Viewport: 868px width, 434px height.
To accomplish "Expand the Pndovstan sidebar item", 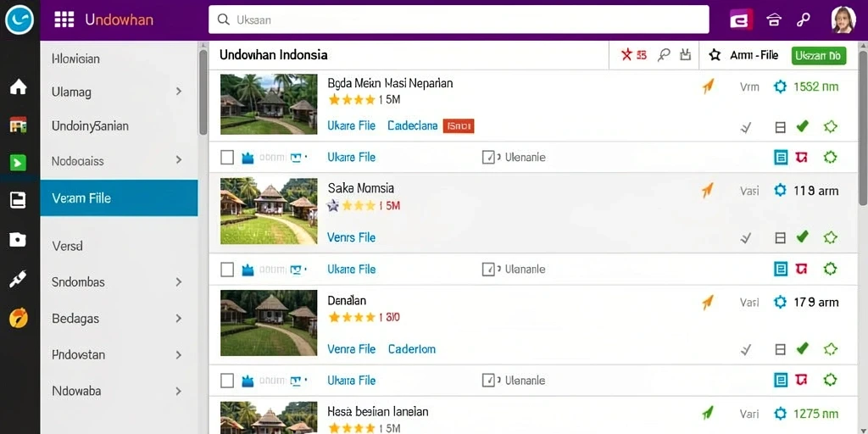I will click(178, 354).
